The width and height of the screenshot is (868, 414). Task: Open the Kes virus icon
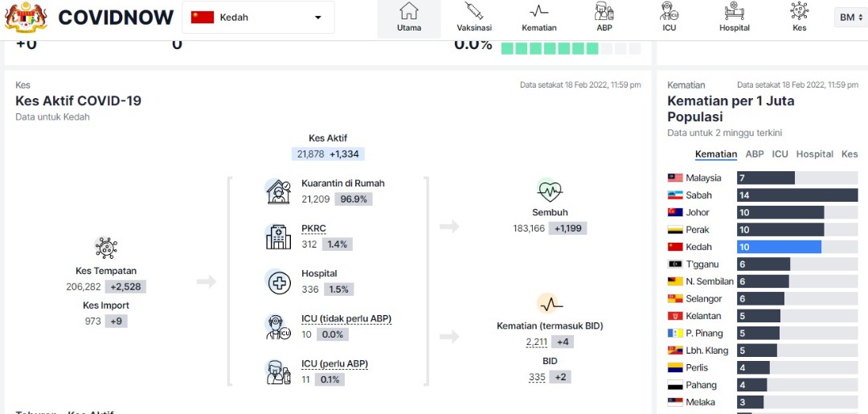tap(800, 10)
